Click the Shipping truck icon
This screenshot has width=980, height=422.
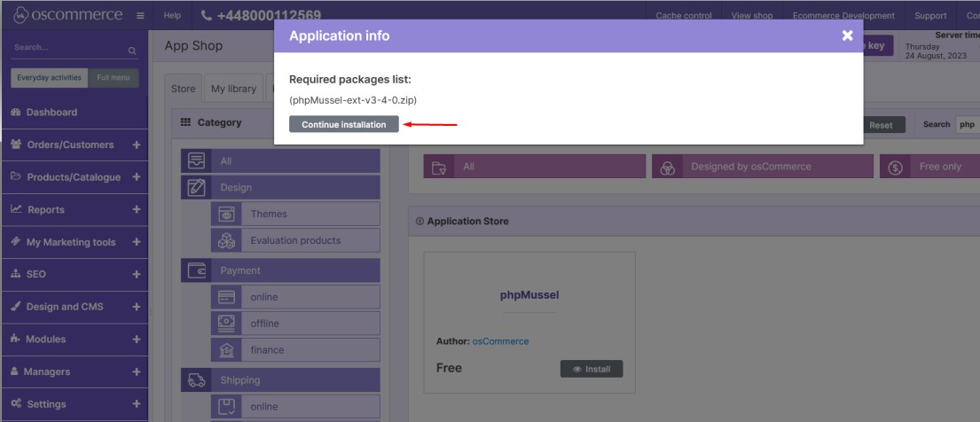(x=196, y=380)
